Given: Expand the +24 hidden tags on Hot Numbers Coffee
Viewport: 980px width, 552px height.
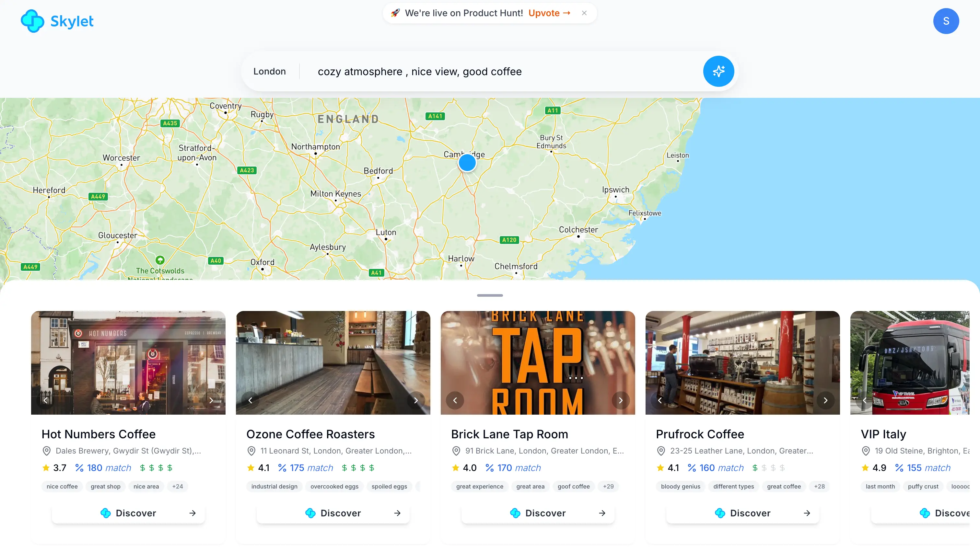Looking at the screenshot, I should point(177,486).
